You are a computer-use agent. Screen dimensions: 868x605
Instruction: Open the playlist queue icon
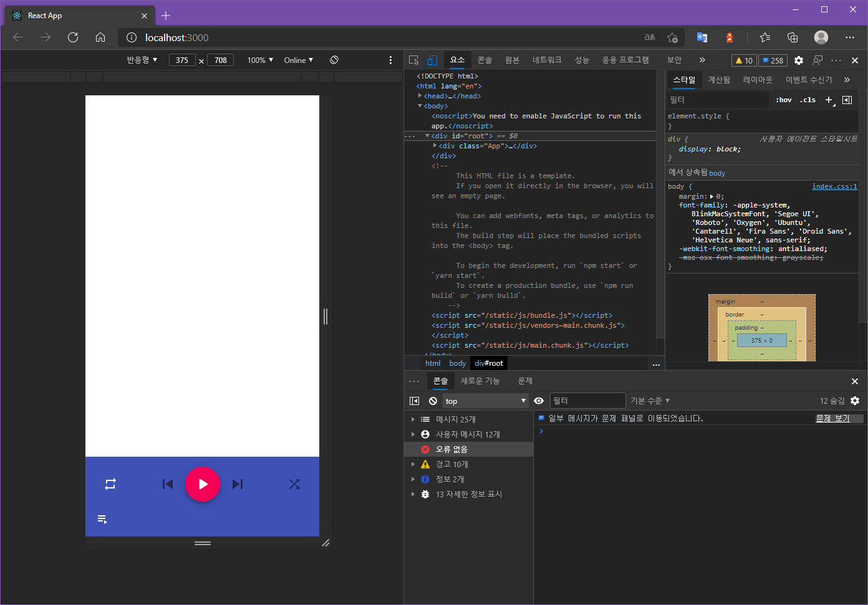(x=103, y=519)
